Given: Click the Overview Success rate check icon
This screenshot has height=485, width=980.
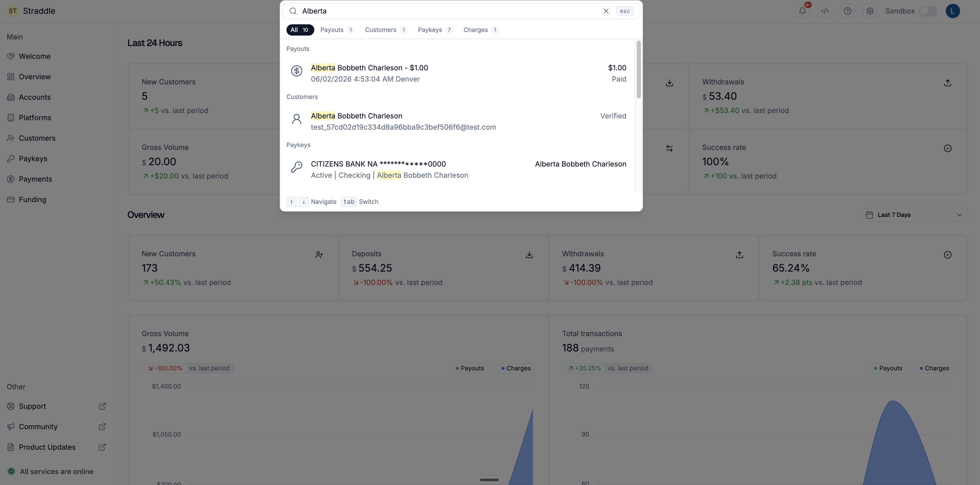Looking at the screenshot, I should pyautogui.click(x=947, y=255).
